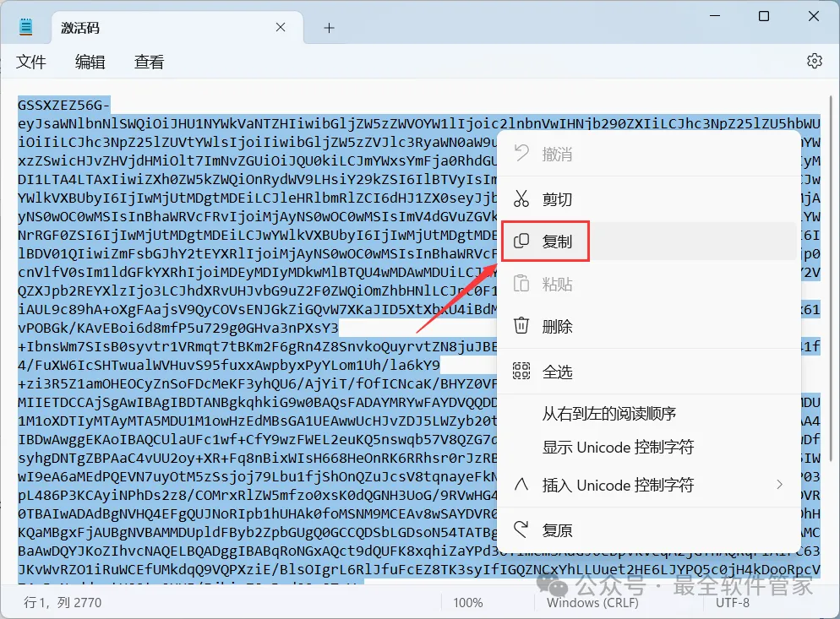Click the caret icon beside 插入 Unicode

tap(521, 485)
